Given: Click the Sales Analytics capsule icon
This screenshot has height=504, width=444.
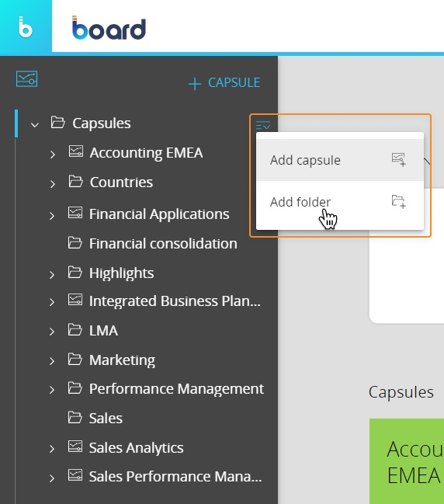Looking at the screenshot, I should pyautogui.click(x=75, y=447).
